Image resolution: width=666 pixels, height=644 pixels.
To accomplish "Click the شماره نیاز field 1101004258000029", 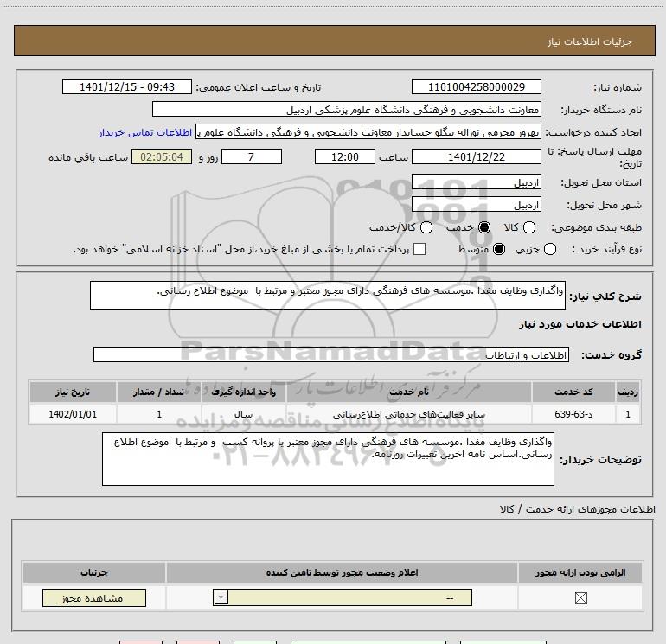I will tap(476, 86).
